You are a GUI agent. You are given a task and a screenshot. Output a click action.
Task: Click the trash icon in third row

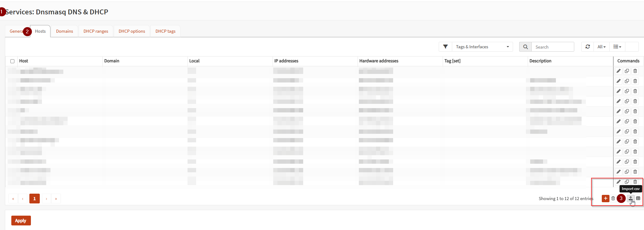635,91
